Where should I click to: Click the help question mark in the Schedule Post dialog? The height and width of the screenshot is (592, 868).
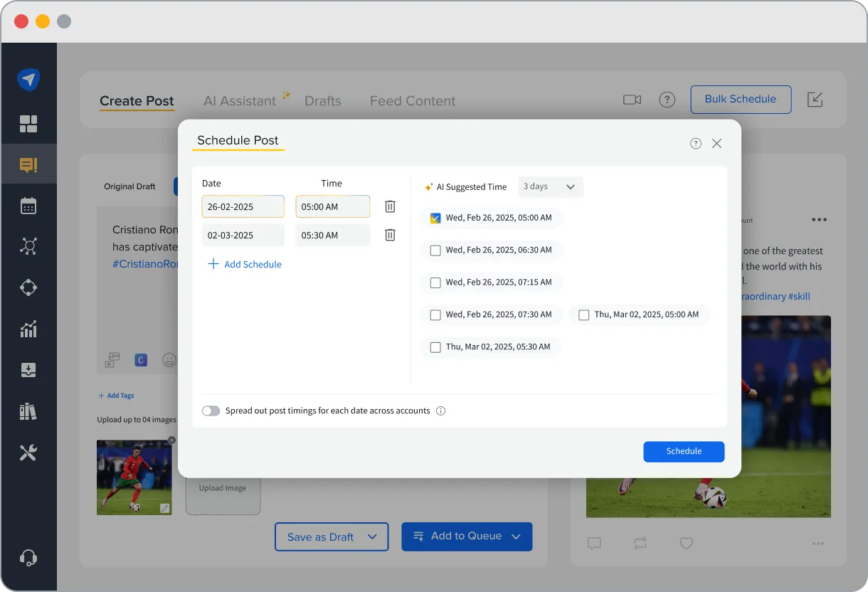[x=695, y=143]
